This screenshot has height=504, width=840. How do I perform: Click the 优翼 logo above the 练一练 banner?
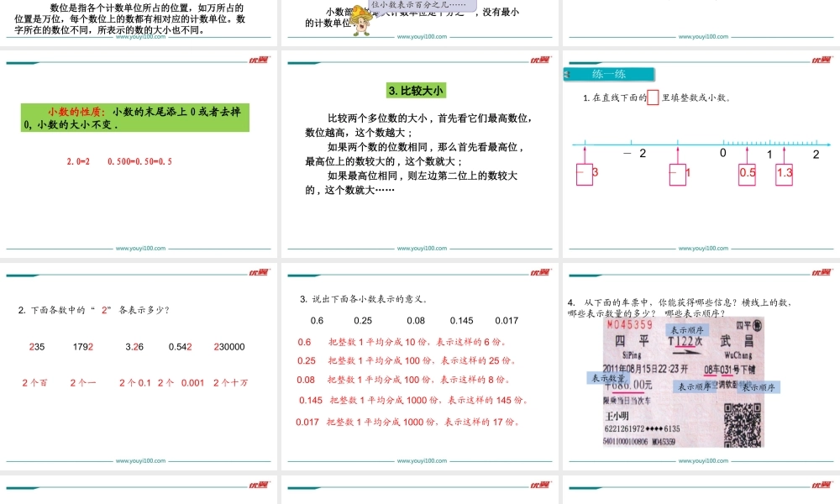click(x=822, y=59)
